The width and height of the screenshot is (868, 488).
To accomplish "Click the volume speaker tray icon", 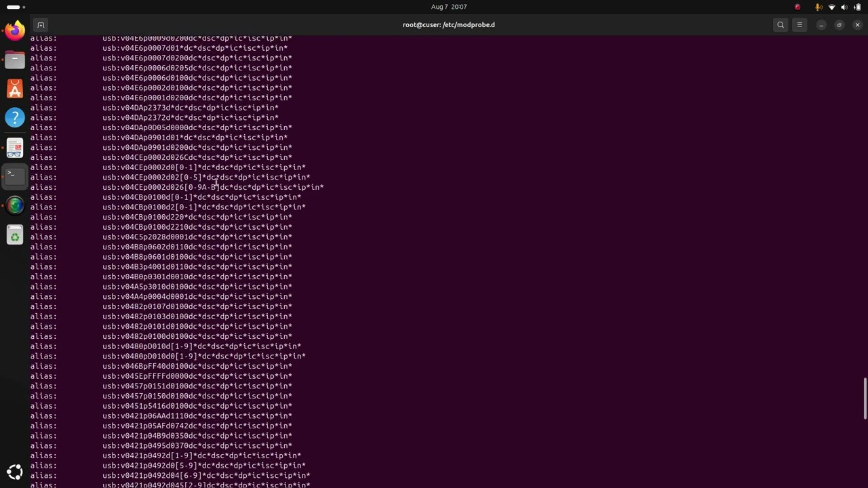I will [x=844, y=7].
